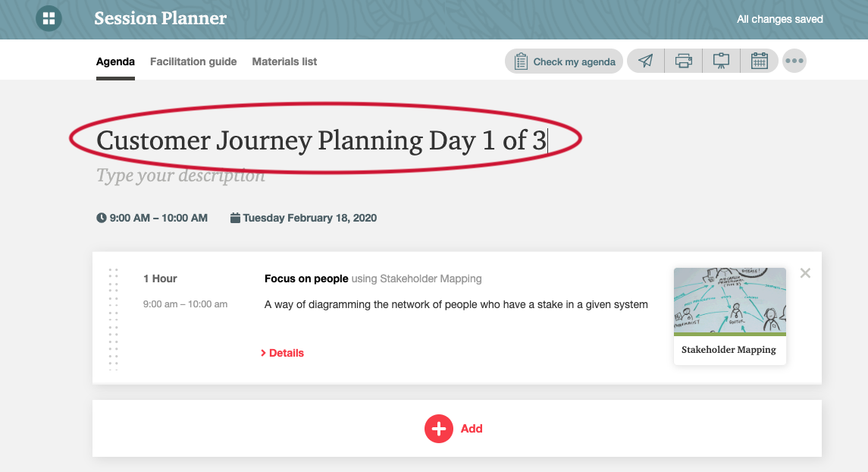
Task: Click Check my agenda button
Action: click(564, 61)
